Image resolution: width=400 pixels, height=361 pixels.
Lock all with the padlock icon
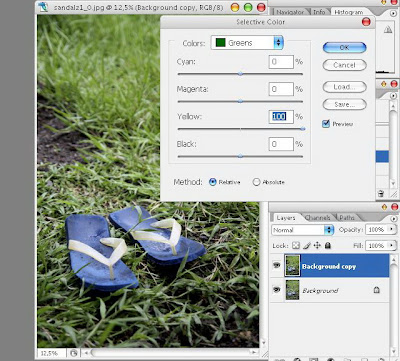coord(328,246)
